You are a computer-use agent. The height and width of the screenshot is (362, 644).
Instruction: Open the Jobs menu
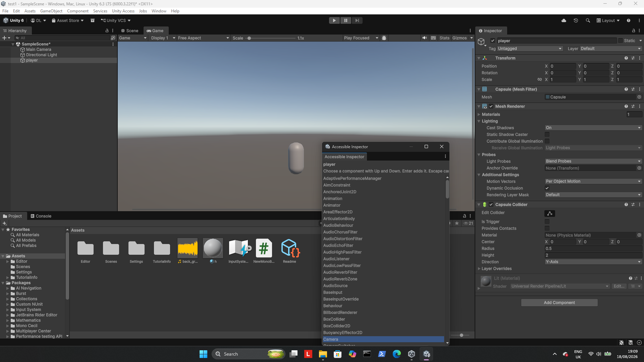click(x=143, y=11)
